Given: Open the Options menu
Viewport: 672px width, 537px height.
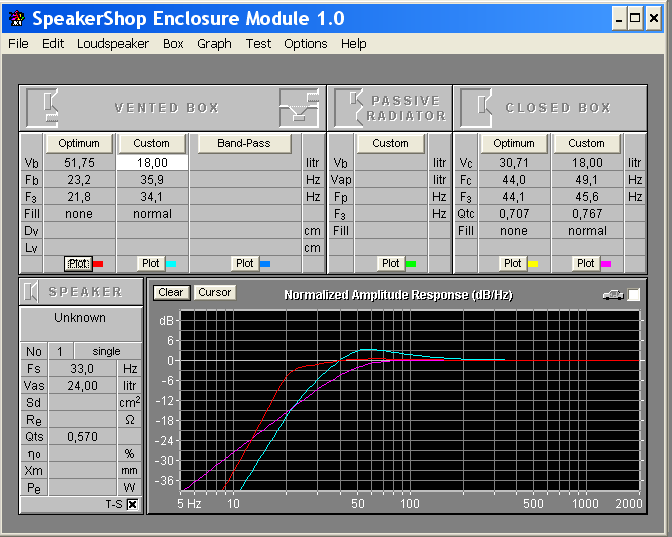Looking at the screenshot, I should [x=306, y=44].
